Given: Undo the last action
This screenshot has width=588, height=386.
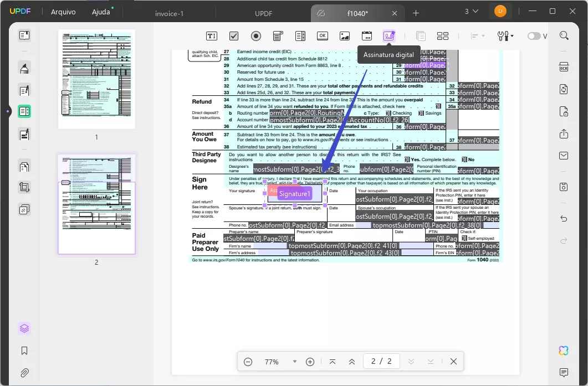Looking at the screenshot, I should pyautogui.click(x=564, y=219).
